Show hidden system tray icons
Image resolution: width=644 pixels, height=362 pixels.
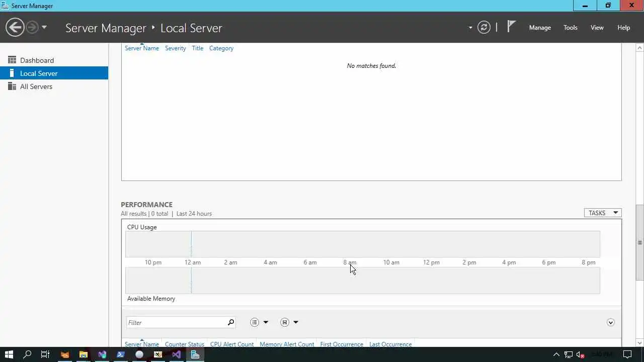coord(556,354)
